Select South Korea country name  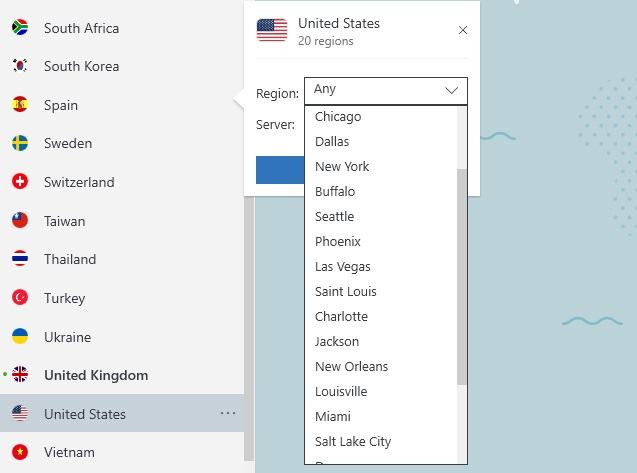pos(82,66)
